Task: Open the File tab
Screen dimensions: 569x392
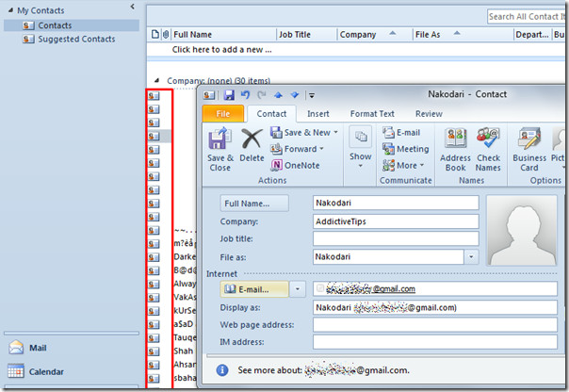Action: 223,114
